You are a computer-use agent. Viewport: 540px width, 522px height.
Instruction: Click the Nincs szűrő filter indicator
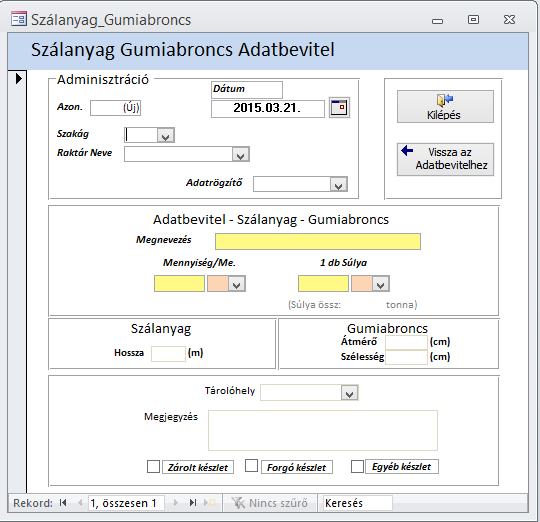(x=270, y=503)
